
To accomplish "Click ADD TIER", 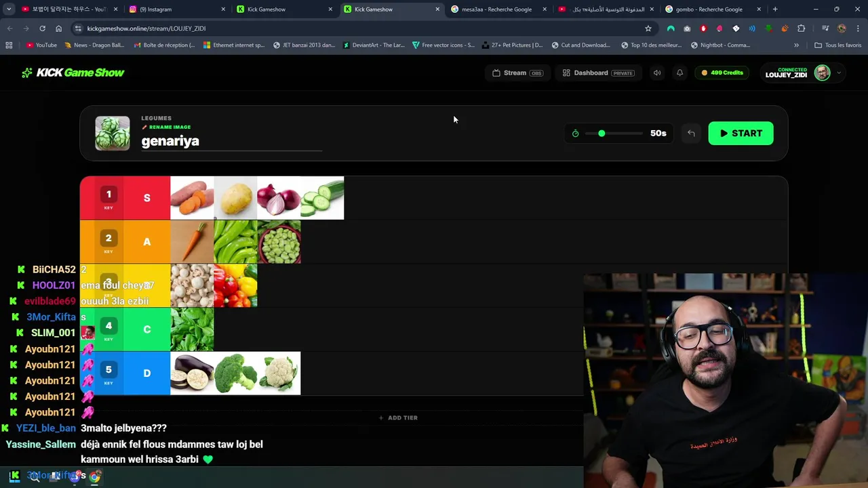I will (x=398, y=418).
